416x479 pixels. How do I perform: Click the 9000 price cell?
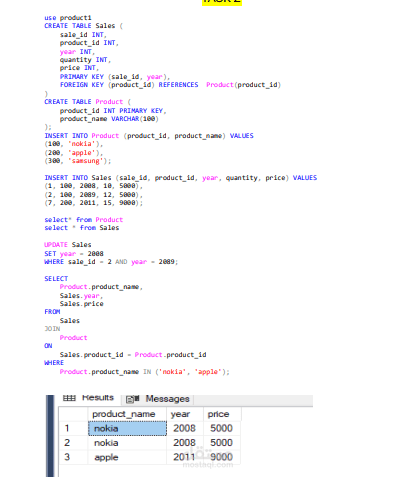tap(222, 457)
